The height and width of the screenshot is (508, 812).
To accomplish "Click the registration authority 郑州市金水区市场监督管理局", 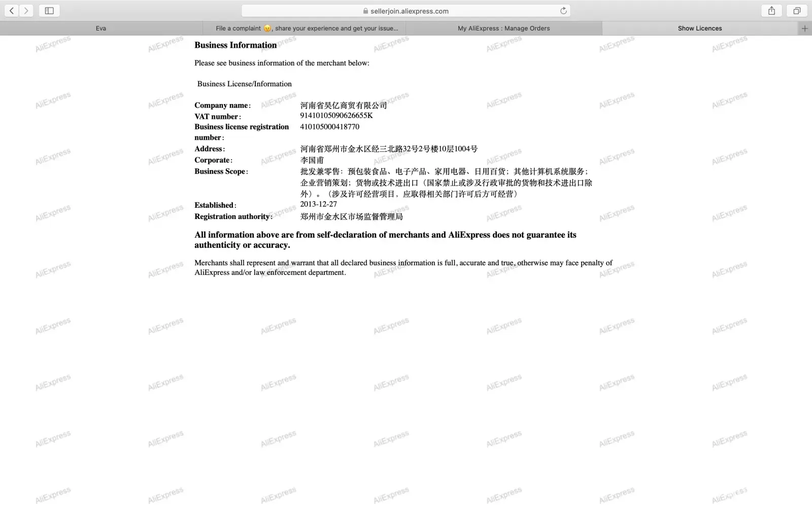I will click(352, 216).
